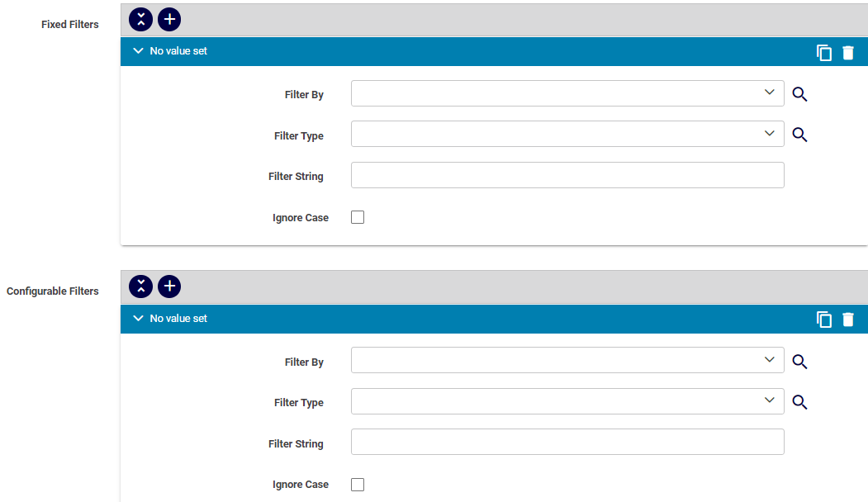The image size is (868, 502).
Task: Click the 'No value set' header text
Action: pyautogui.click(x=178, y=50)
